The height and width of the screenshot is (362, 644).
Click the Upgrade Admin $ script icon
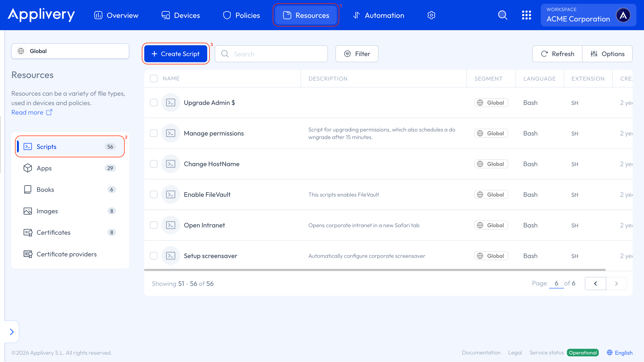pos(170,103)
